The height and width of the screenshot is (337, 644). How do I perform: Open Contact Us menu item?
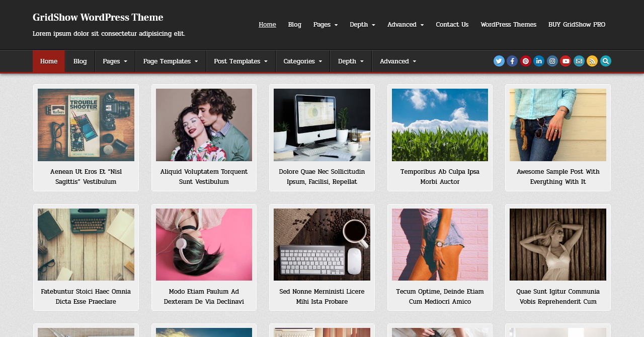452,25
